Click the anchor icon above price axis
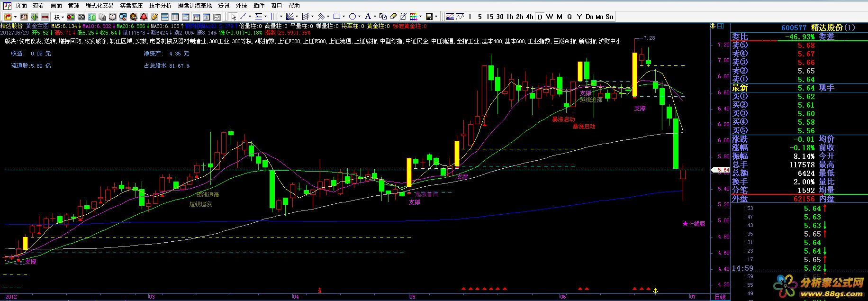Viewport: 868px width, 301px height. (x=713, y=26)
